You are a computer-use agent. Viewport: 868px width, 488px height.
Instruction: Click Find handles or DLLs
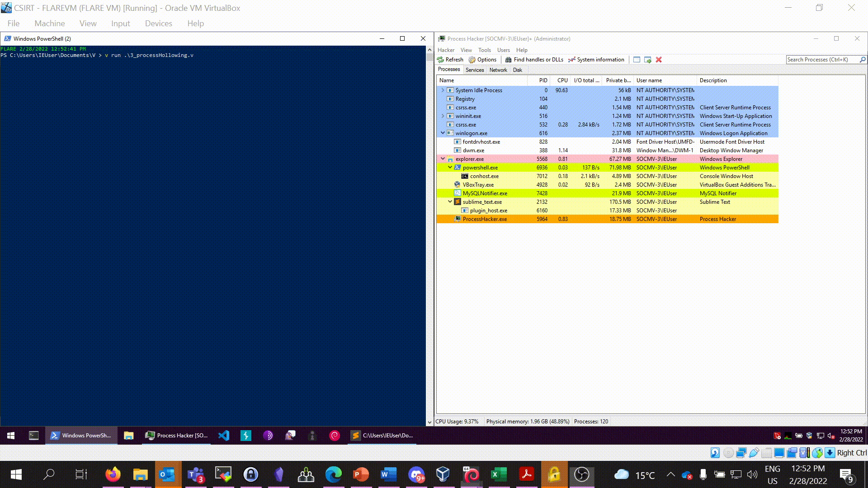point(534,60)
